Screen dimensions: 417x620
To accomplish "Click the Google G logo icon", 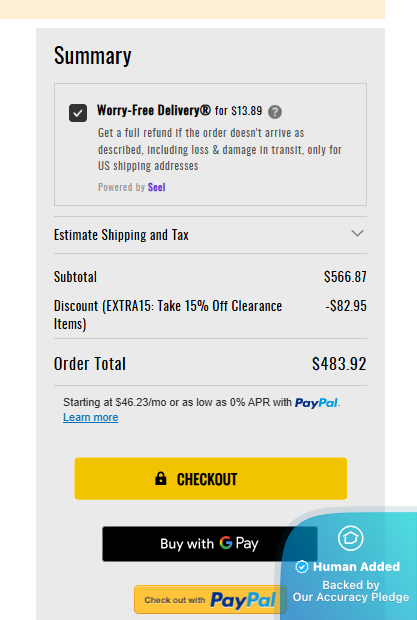I will pos(226,542).
